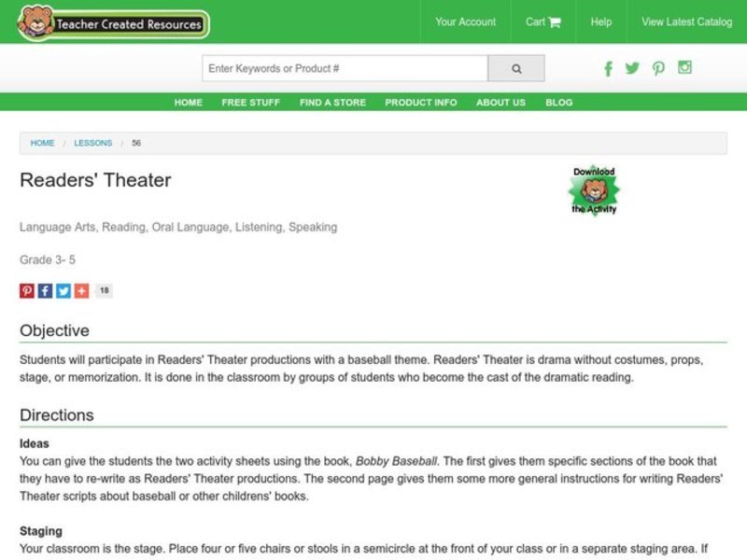
Task: Click the Enter Keywords search field
Action: [345, 67]
